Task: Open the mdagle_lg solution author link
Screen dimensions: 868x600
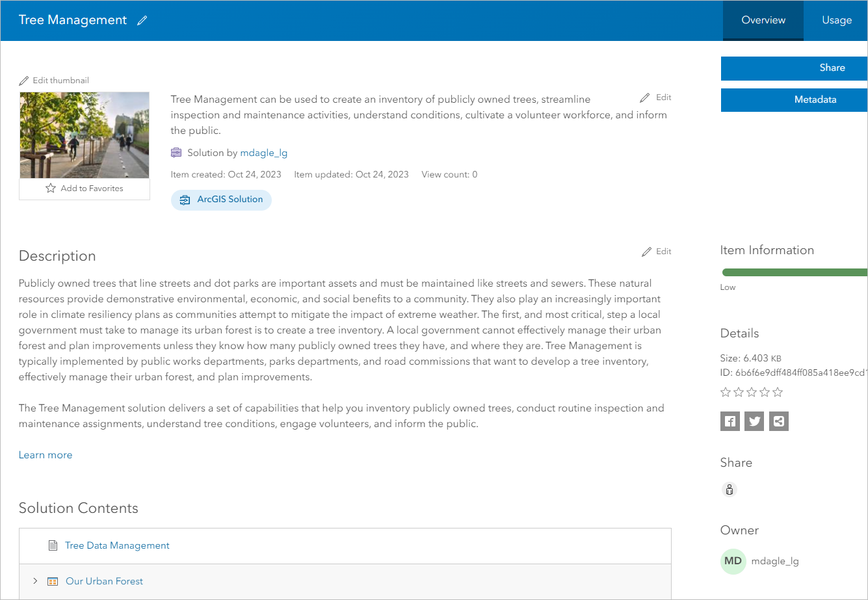Action: click(x=263, y=153)
